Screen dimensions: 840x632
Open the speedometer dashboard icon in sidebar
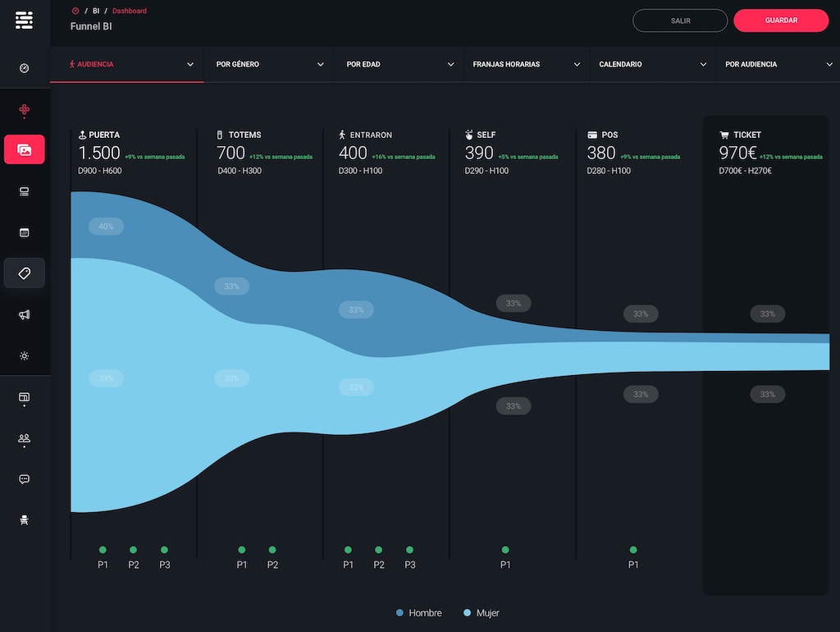click(25, 68)
